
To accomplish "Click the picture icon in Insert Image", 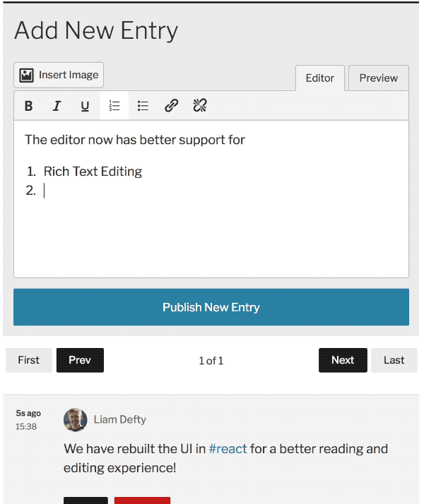I will tap(26, 76).
